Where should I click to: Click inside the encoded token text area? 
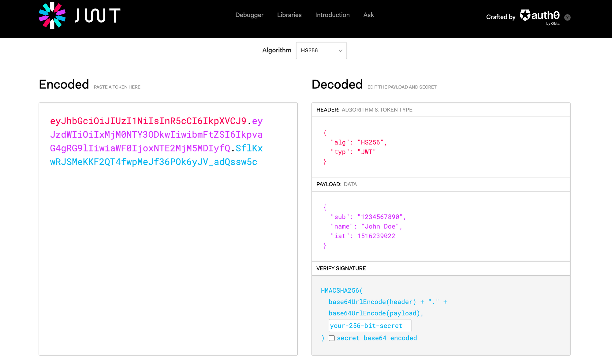coord(168,245)
